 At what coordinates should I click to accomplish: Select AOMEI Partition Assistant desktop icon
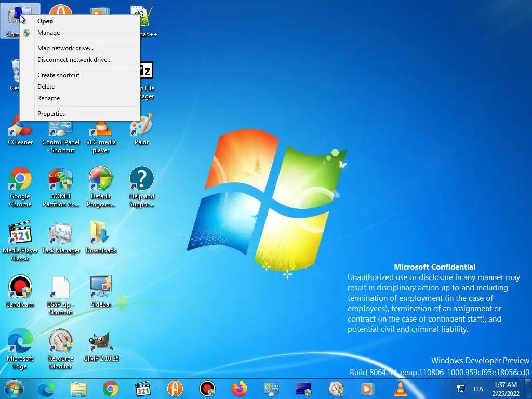coord(61,187)
